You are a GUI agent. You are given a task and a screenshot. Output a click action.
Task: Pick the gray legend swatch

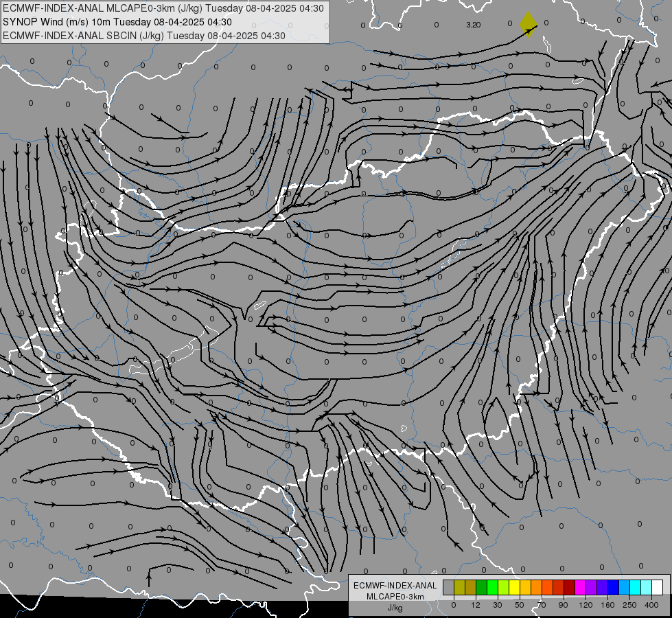pos(449,587)
